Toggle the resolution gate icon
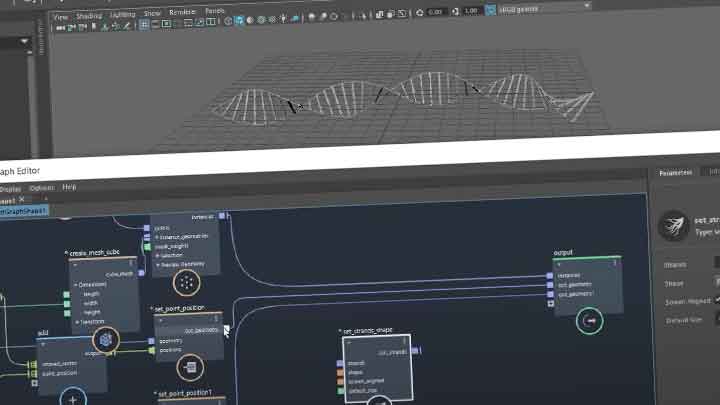Screen dimensions: 720x405 click(x=167, y=24)
